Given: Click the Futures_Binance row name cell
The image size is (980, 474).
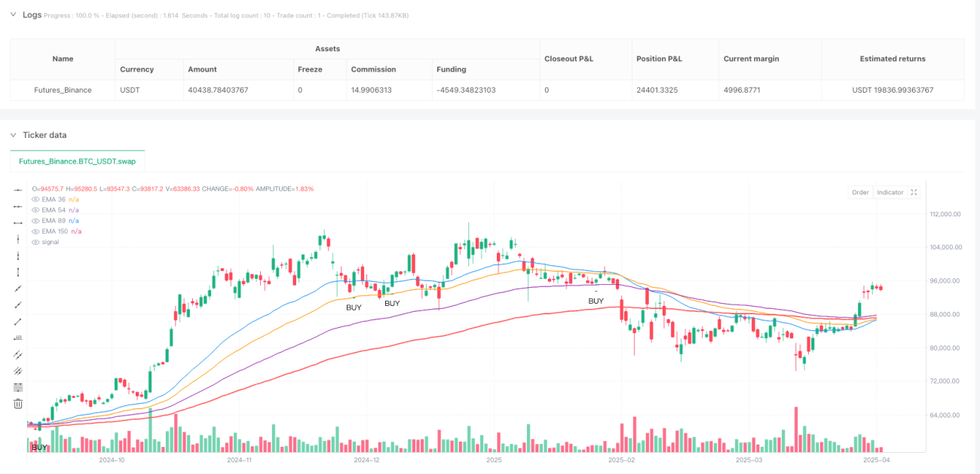Looking at the screenshot, I should click(63, 90).
